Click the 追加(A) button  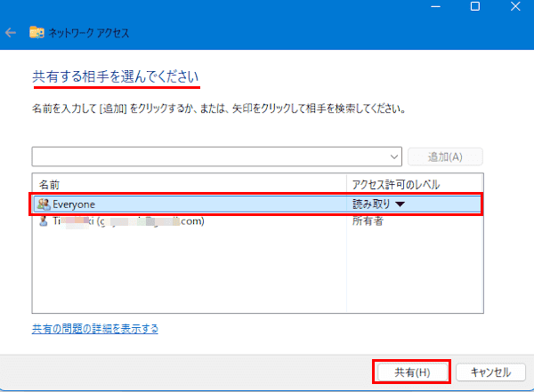445,156
